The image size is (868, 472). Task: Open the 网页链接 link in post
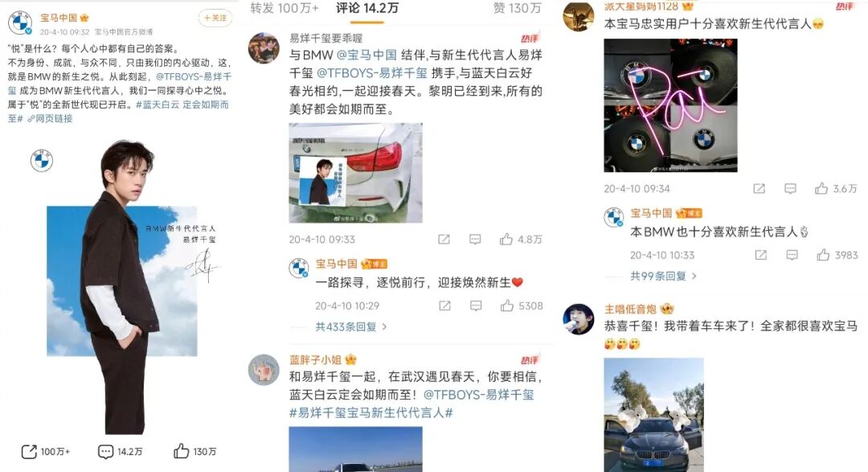point(50,118)
